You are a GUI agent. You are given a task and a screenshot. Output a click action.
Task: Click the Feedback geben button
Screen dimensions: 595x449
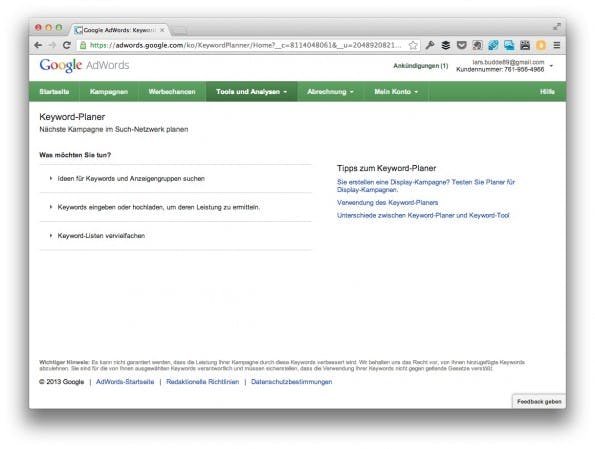coord(539,402)
